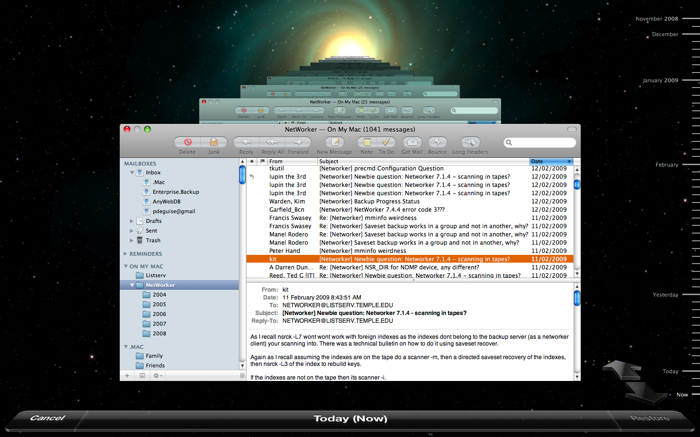Select the Sent mailbox icon
The height and width of the screenshot is (437, 700).
140,230
